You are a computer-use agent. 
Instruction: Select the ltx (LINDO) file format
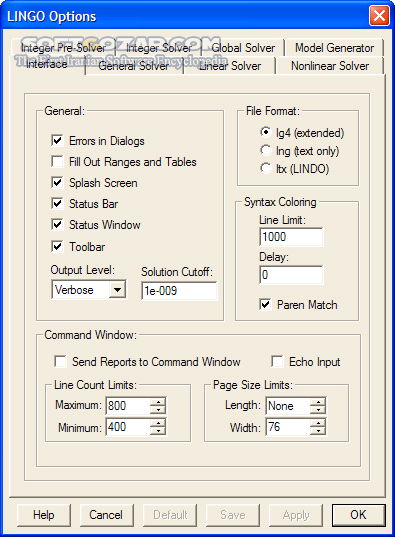coord(266,168)
